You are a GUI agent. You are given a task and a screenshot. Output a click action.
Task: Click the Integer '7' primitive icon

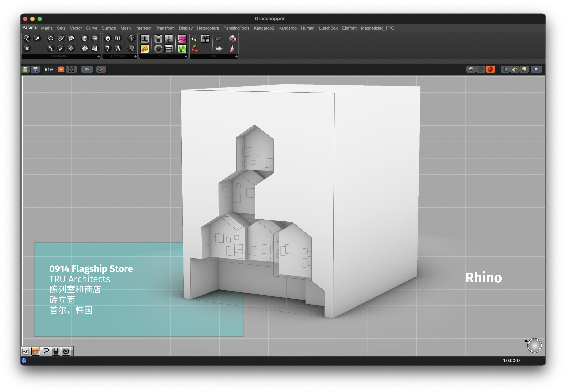pyautogui.click(x=108, y=48)
